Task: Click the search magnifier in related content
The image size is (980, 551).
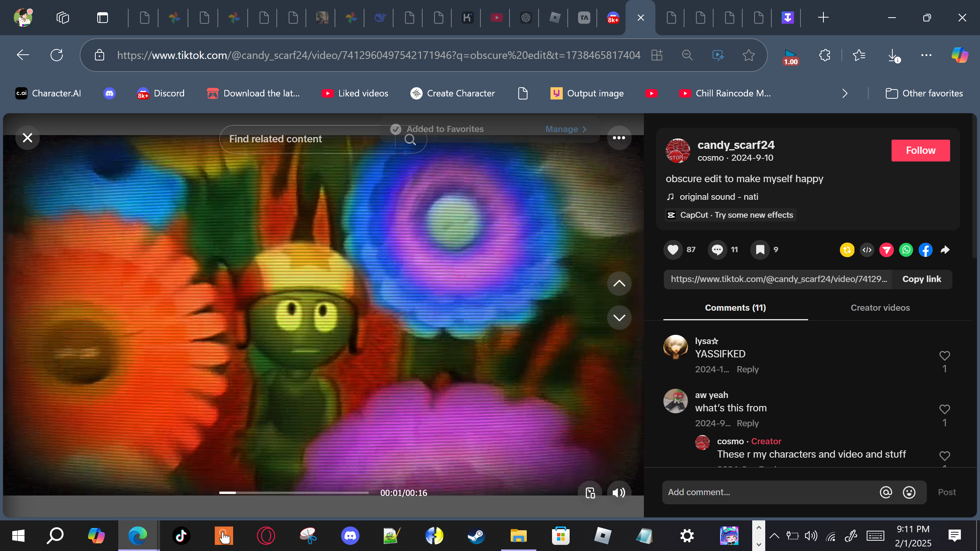Action: [x=410, y=139]
